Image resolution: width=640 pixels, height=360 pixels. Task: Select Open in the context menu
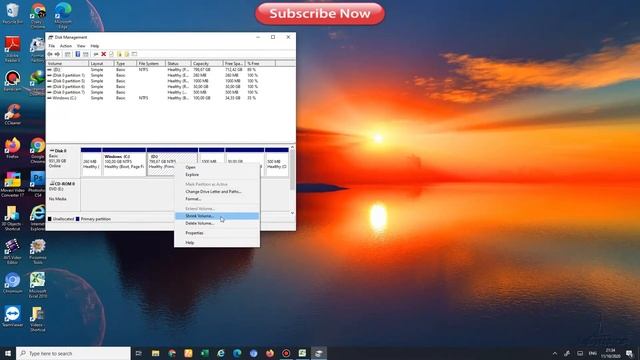tap(217, 167)
